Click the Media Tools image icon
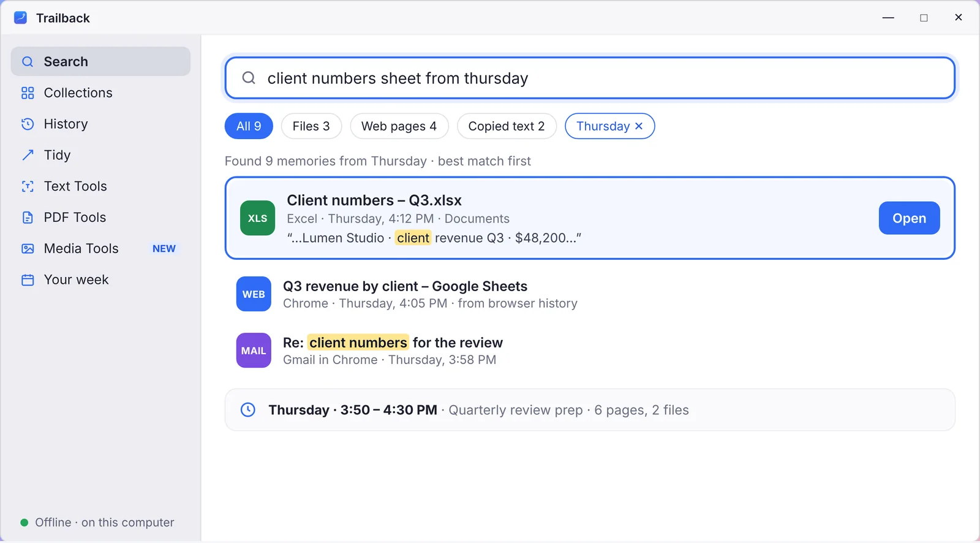The width and height of the screenshot is (980, 543). point(28,249)
